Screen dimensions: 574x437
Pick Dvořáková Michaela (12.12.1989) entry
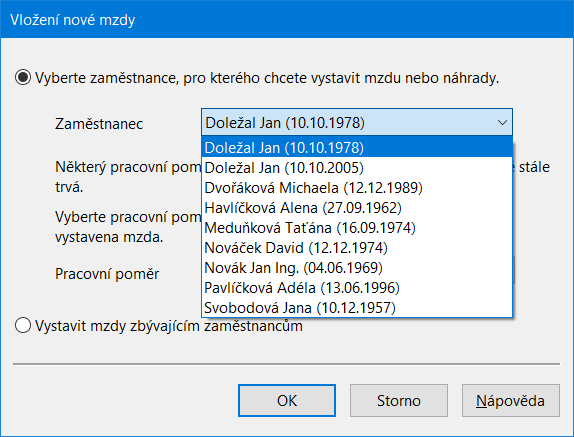(357, 187)
